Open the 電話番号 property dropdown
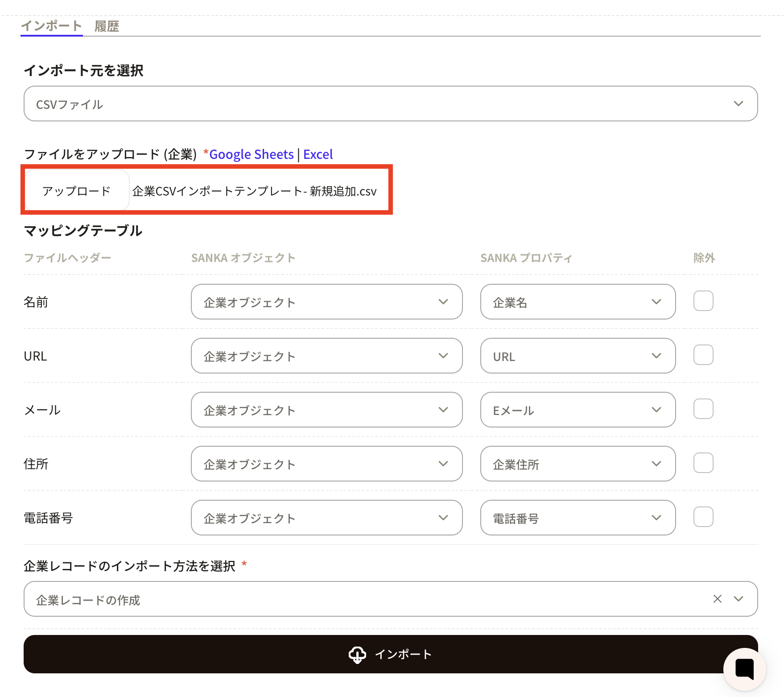Screen dimensions: 784x697 (578, 518)
